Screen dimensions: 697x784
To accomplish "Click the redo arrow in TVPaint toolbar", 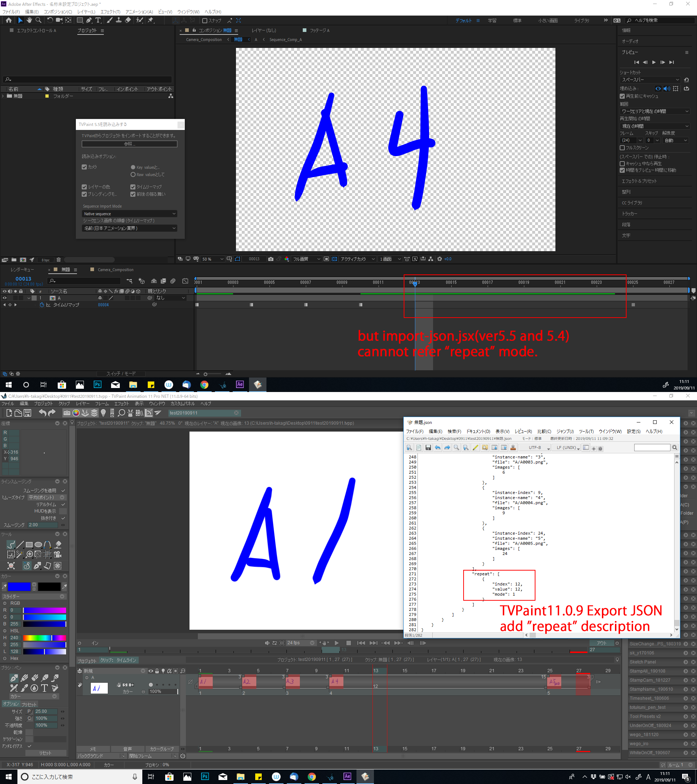I will [52, 413].
